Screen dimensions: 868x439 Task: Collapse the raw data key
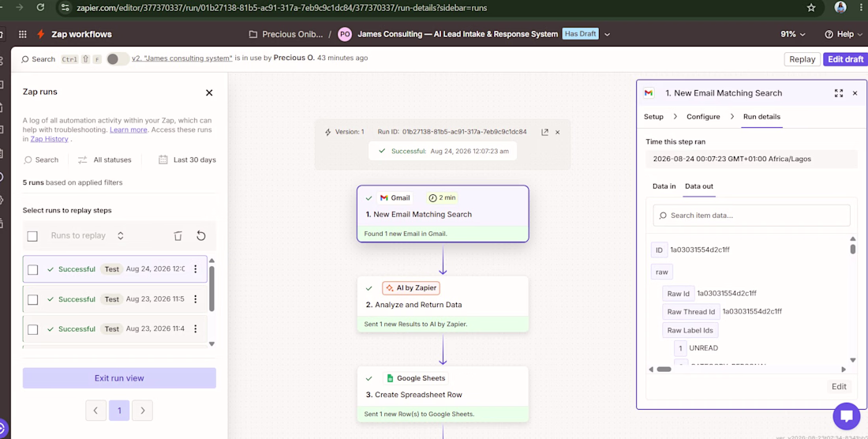[662, 272]
